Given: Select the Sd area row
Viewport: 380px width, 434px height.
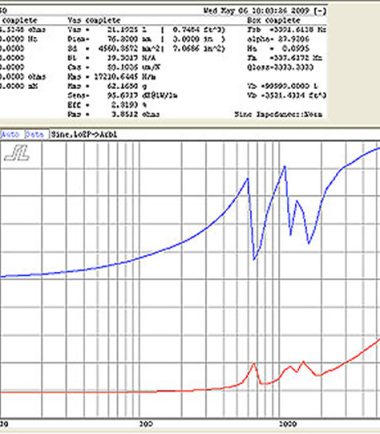Looking at the screenshot, I should pyautogui.click(x=147, y=49).
